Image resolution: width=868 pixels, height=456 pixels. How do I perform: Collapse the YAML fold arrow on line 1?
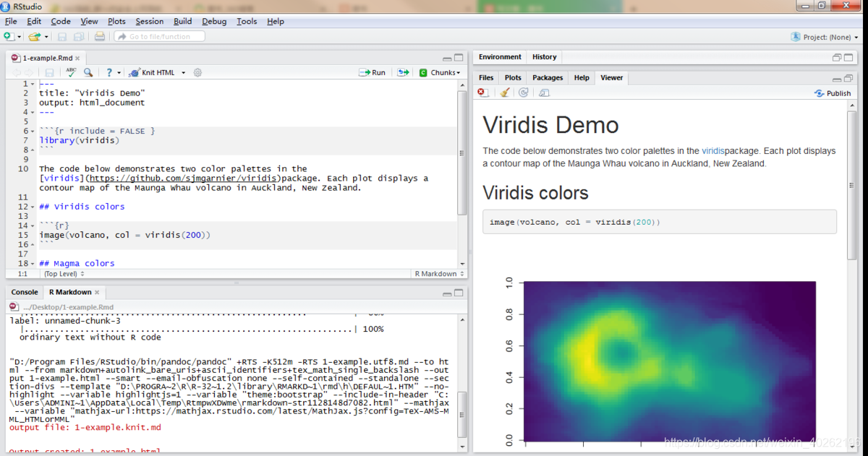point(33,84)
